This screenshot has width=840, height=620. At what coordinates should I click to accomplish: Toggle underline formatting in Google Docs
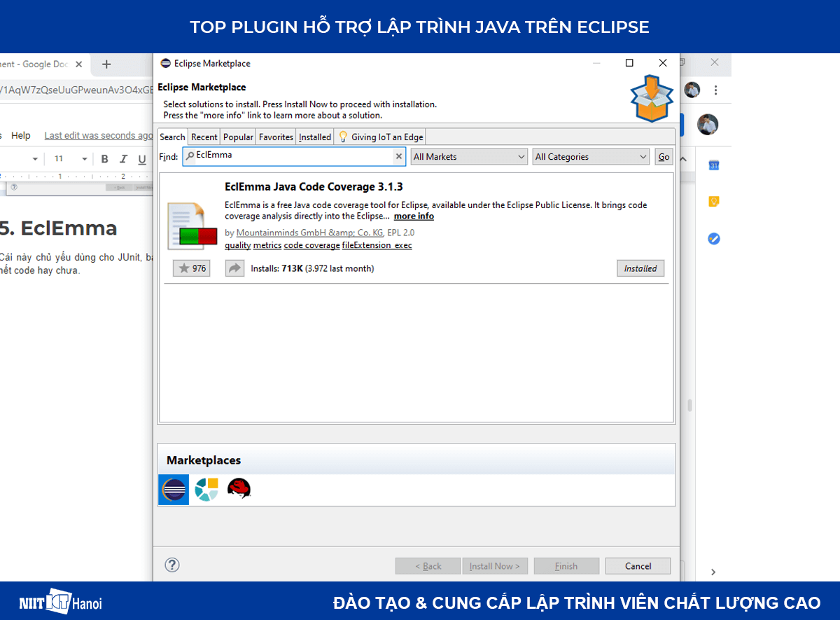click(141, 160)
